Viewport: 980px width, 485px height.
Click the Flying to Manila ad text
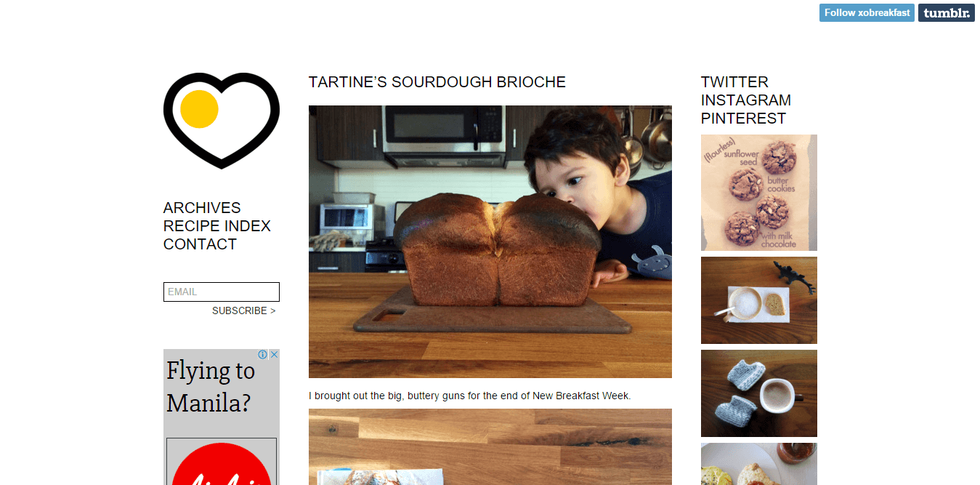tap(211, 386)
